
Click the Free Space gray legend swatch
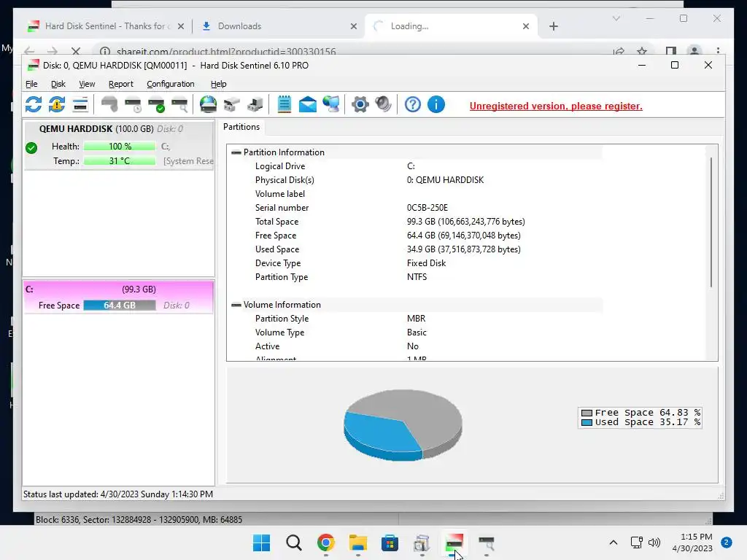coord(587,413)
